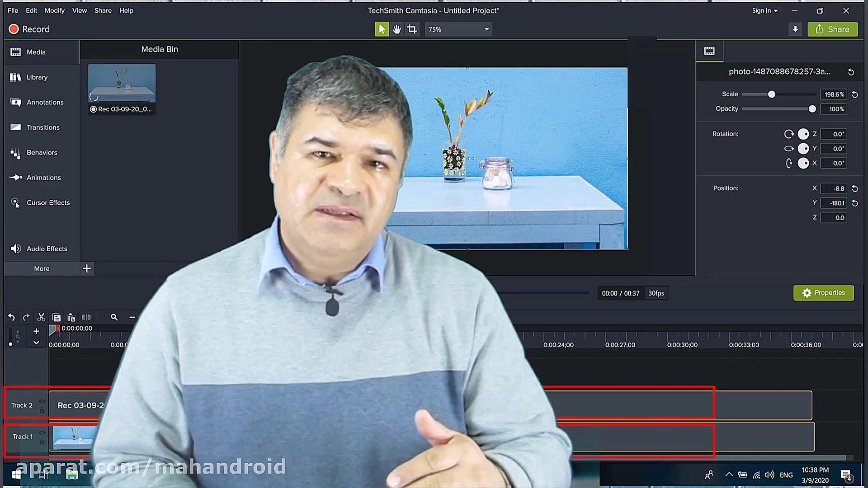Select the Crop tool in the canvas toolbar

(x=412, y=29)
